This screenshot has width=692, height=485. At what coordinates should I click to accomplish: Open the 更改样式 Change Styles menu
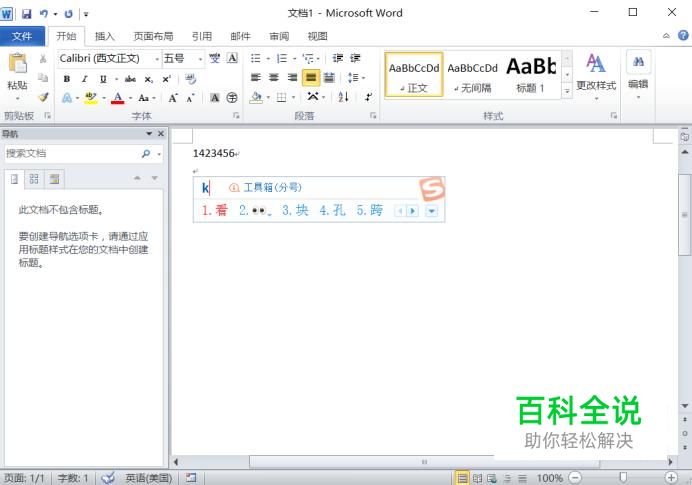click(596, 76)
